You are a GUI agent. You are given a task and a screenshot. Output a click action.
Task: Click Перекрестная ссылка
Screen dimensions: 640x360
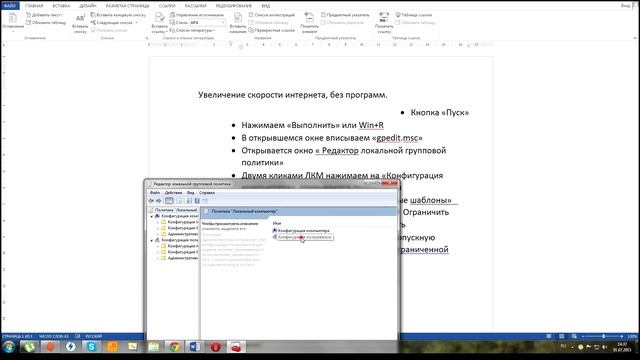271,31
